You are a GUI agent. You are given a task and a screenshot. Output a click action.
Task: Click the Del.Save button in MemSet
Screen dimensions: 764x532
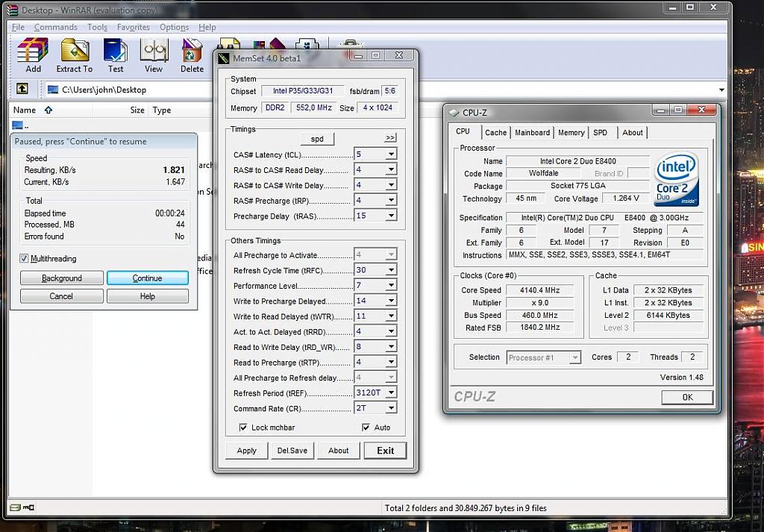292,451
